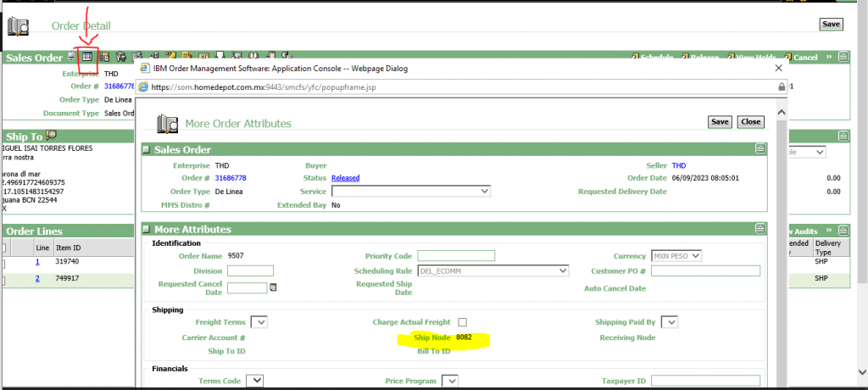Image resolution: width=868 pixels, height=390 pixels.
Task: Click Item ID 319740 in Order Lines
Action: tap(67, 261)
